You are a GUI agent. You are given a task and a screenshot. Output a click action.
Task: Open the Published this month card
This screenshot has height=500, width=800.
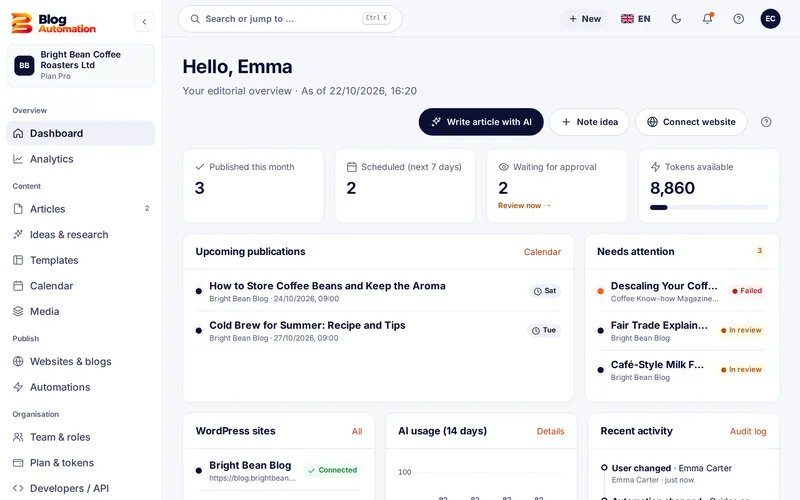click(x=254, y=186)
